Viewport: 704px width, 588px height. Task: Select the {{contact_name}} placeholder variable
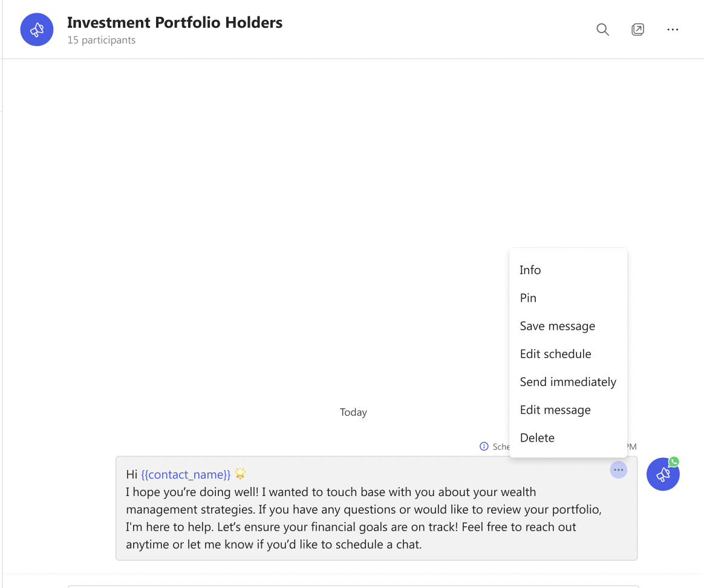pos(185,474)
